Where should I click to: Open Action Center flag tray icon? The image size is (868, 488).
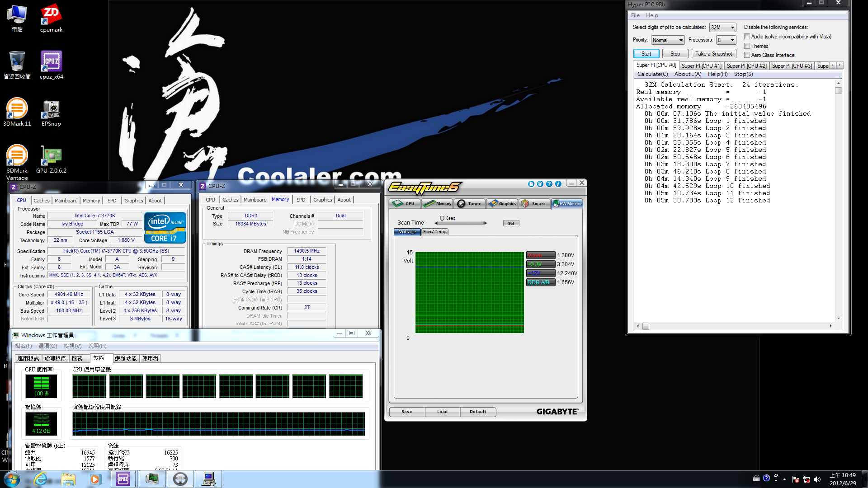pyautogui.click(x=796, y=479)
